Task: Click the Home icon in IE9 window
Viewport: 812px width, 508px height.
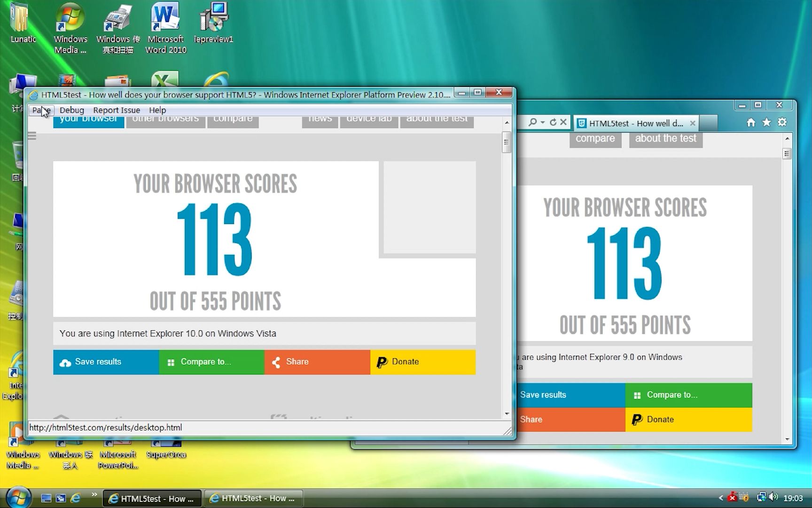Action: [751, 122]
